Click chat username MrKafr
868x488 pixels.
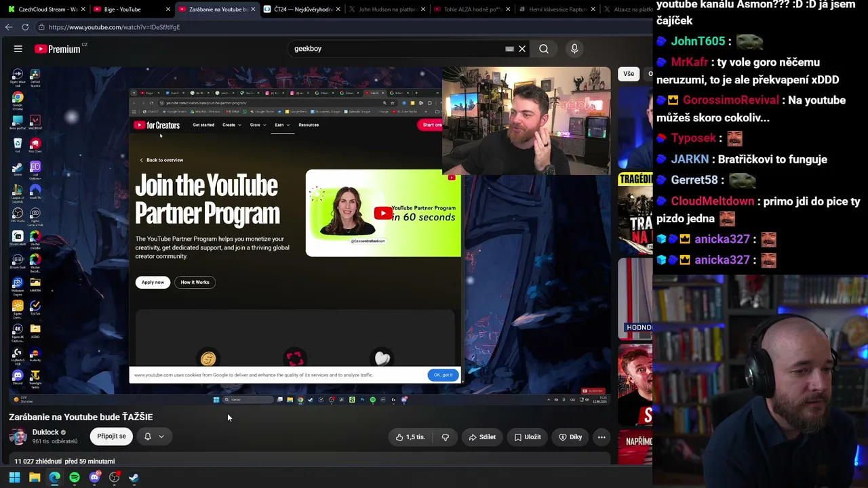click(690, 62)
